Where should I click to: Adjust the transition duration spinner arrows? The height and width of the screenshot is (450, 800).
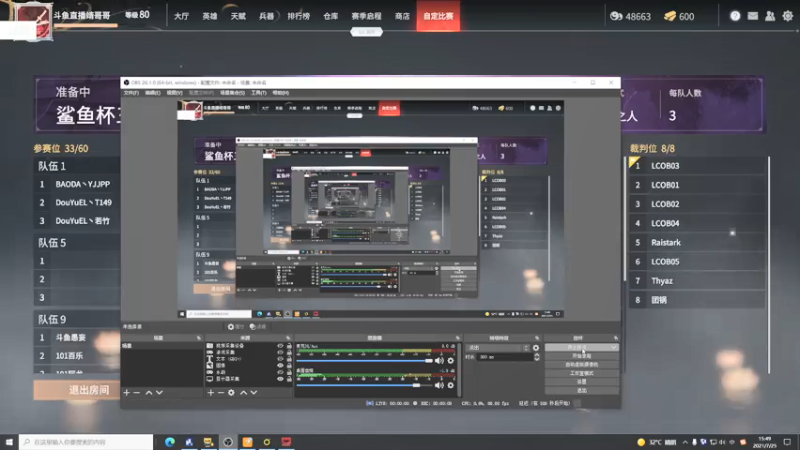point(536,357)
